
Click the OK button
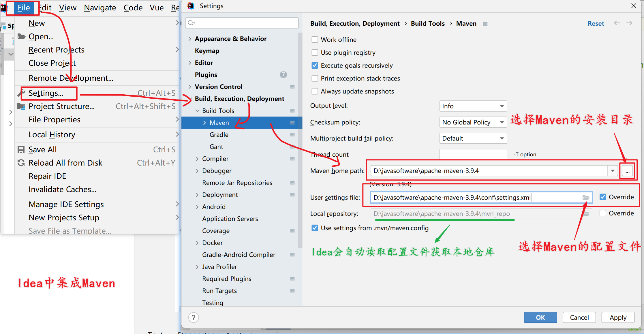(x=540, y=318)
